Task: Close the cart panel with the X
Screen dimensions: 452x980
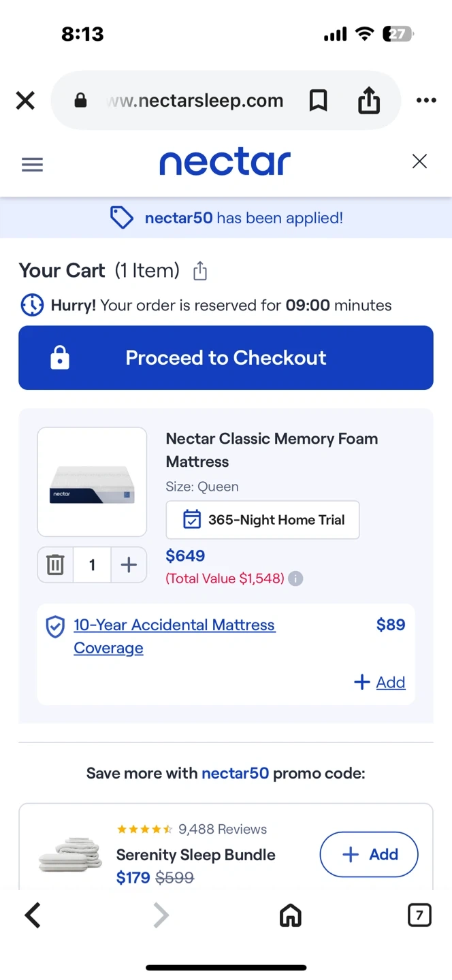Action: [419, 161]
